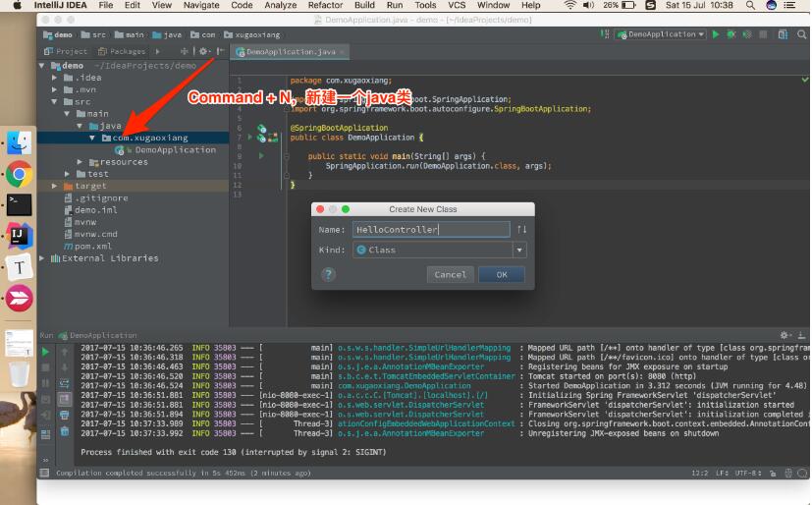Expand the target folder
This screenshot has width=812, height=505.
[x=54, y=186]
